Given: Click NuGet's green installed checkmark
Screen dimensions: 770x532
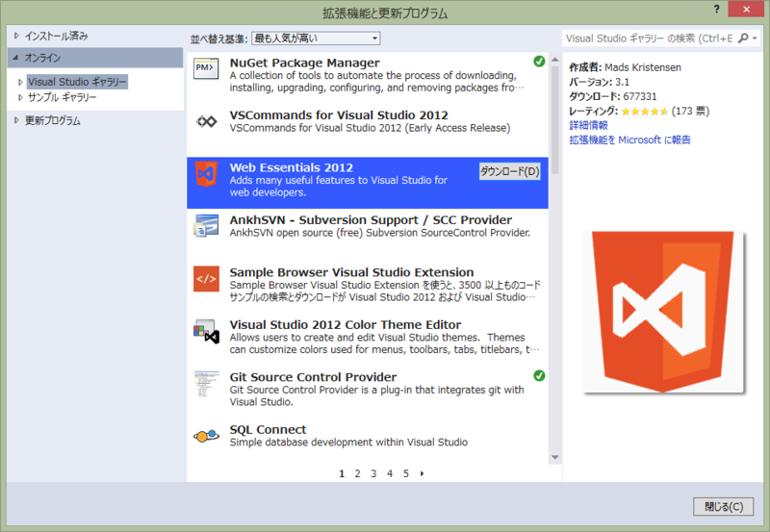Looking at the screenshot, I should point(539,62).
